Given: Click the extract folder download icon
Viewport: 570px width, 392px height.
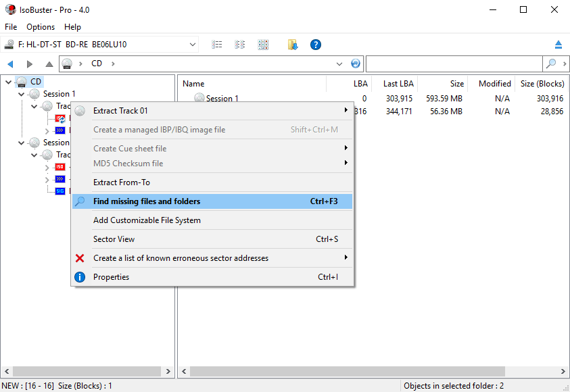Looking at the screenshot, I should tap(293, 45).
